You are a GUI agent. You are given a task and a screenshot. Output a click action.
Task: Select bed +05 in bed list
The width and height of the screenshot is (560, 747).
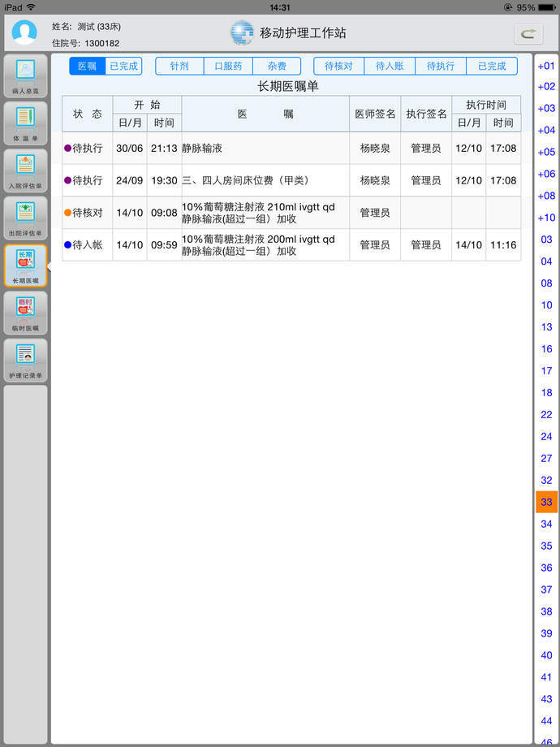(x=547, y=152)
